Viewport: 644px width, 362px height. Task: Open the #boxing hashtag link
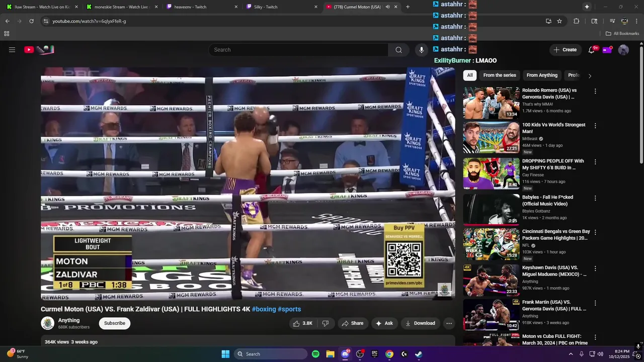[264, 309]
